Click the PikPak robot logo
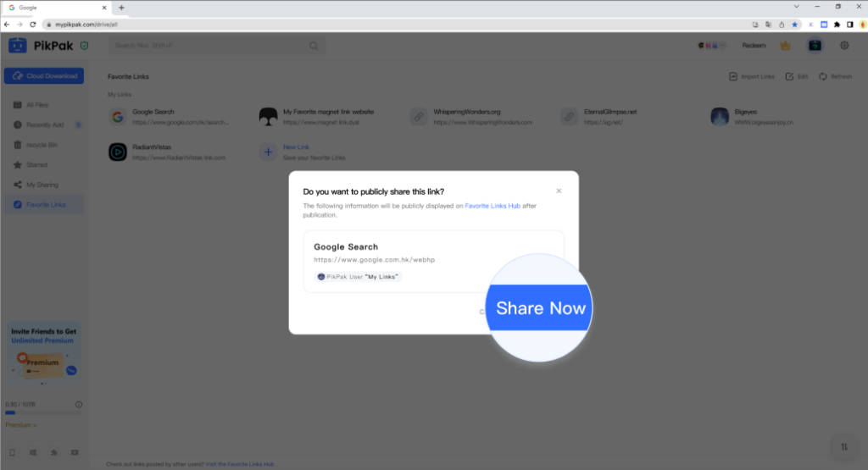 tap(18, 46)
